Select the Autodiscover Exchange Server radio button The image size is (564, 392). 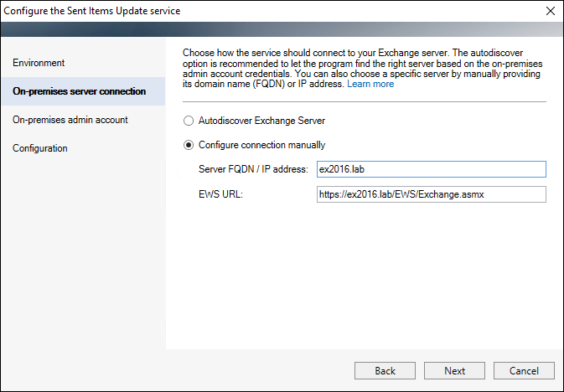click(189, 121)
